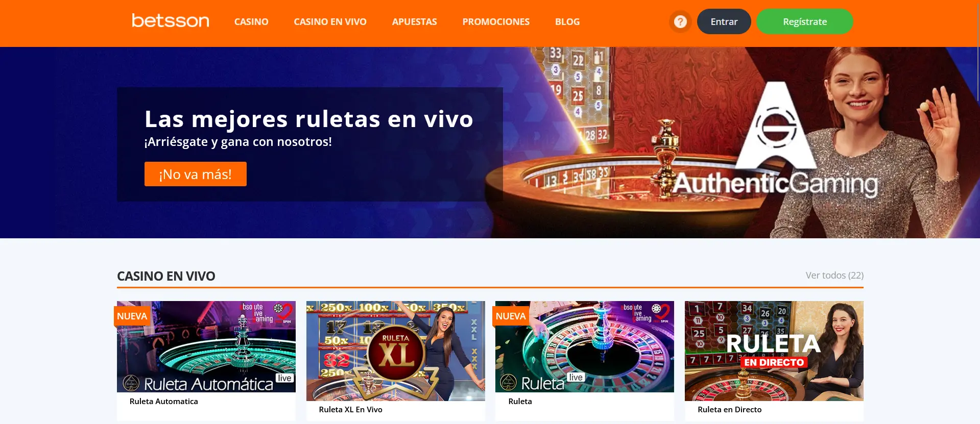Click the AuthenticGaming logo in banner
The width and height of the screenshot is (980, 424).
point(775,140)
